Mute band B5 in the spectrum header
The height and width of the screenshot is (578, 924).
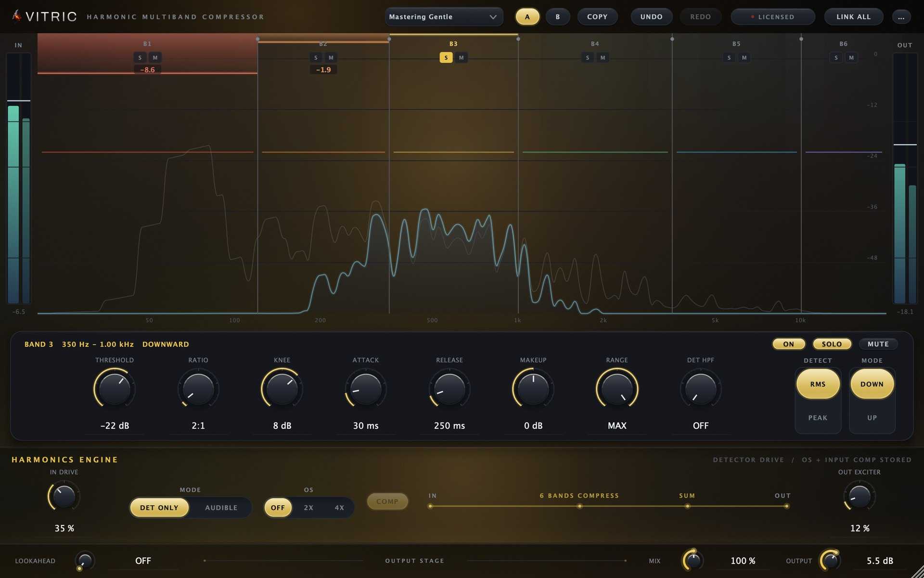[x=744, y=58]
